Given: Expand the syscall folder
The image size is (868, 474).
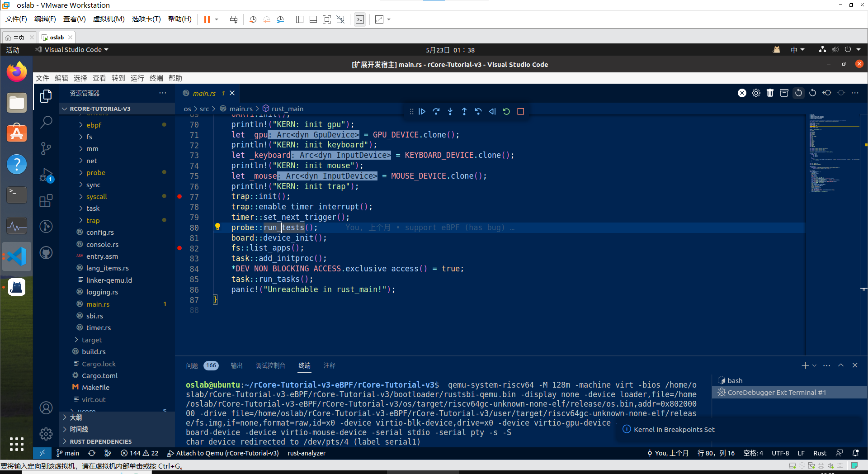Looking at the screenshot, I should [96, 197].
